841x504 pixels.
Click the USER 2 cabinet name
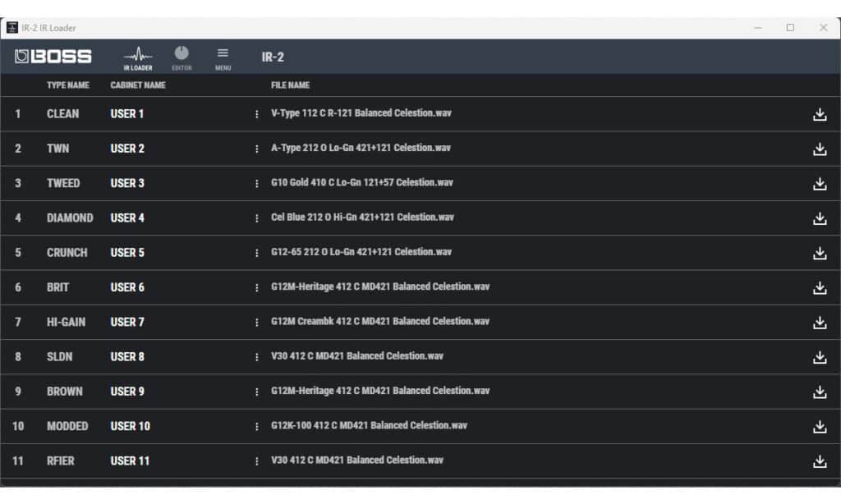pyautogui.click(x=127, y=149)
